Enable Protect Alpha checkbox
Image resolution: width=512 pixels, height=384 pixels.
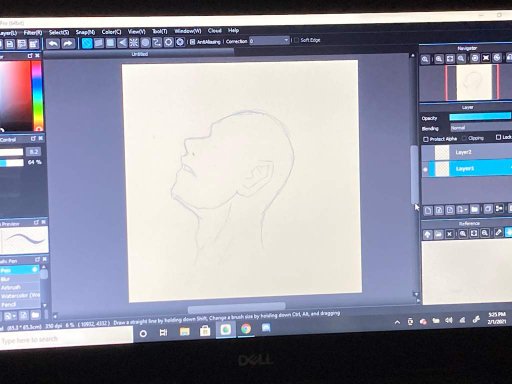pyautogui.click(x=426, y=139)
